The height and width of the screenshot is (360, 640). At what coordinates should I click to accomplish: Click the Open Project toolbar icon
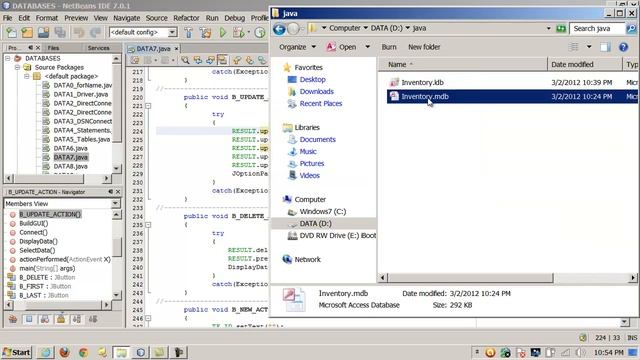pos(43,32)
